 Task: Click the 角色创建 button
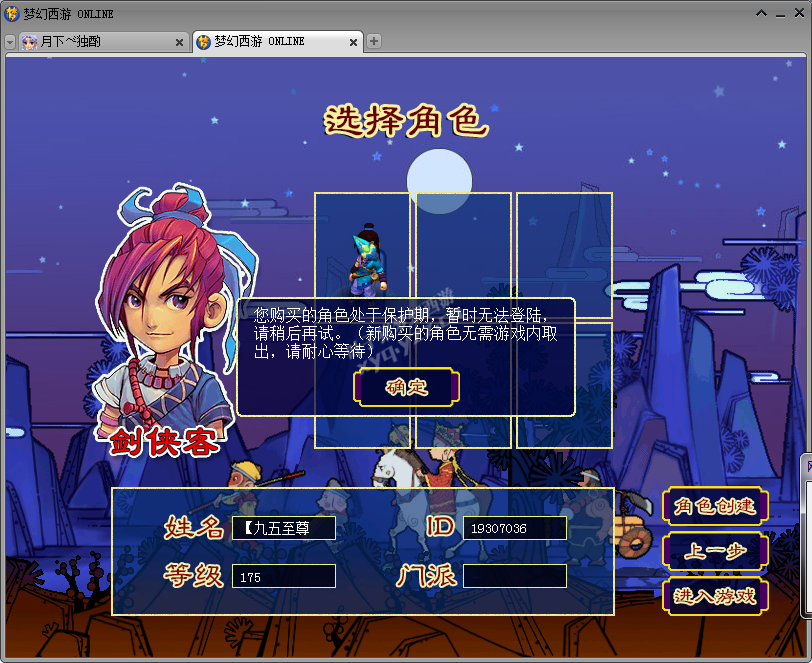click(x=715, y=506)
